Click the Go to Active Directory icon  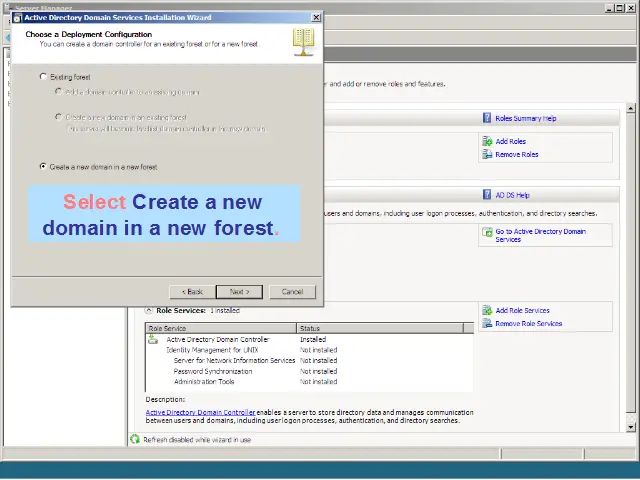pyautogui.click(x=487, y=232)
